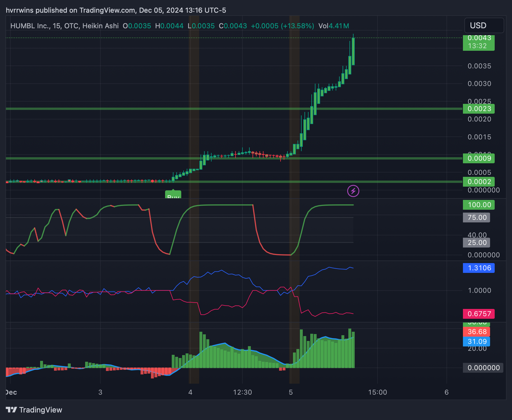
Task: Click the TradingView logo at bottom left
Action: click(x=34, y=410)
